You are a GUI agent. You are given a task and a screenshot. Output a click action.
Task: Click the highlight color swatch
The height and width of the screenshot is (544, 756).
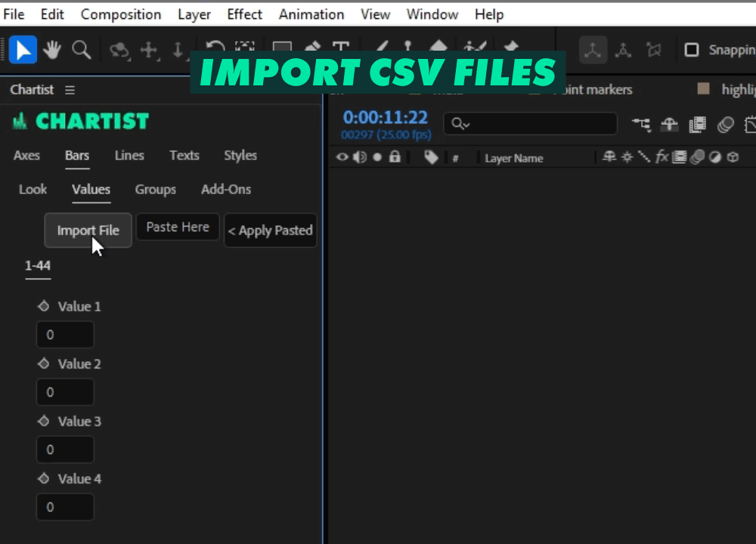click(x=704, y=89)
